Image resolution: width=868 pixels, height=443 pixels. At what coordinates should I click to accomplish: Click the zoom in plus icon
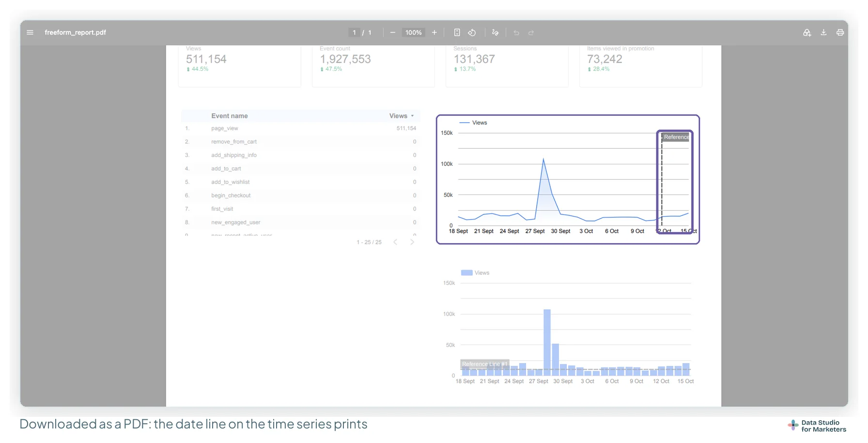434,32
